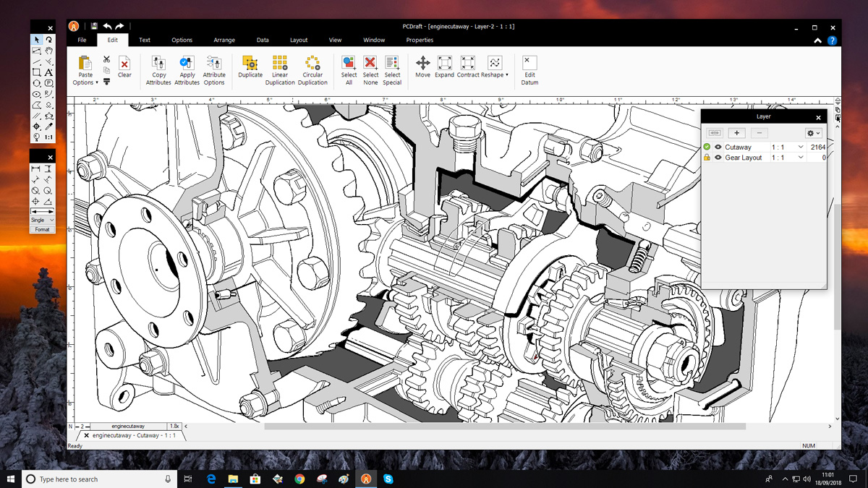This screenshot has width=868, height=488.
Task: Toggle visibility of Gear Layout layer
Action: (718, 157)
